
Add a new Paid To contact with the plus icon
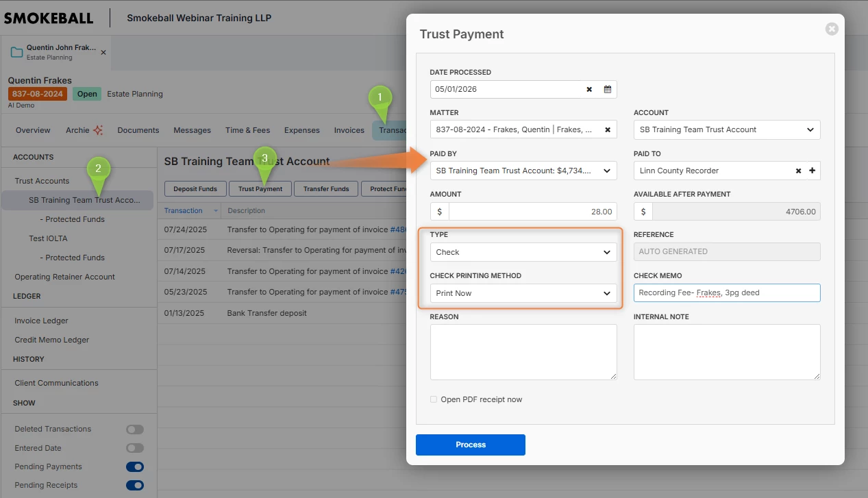pos(813,171)
